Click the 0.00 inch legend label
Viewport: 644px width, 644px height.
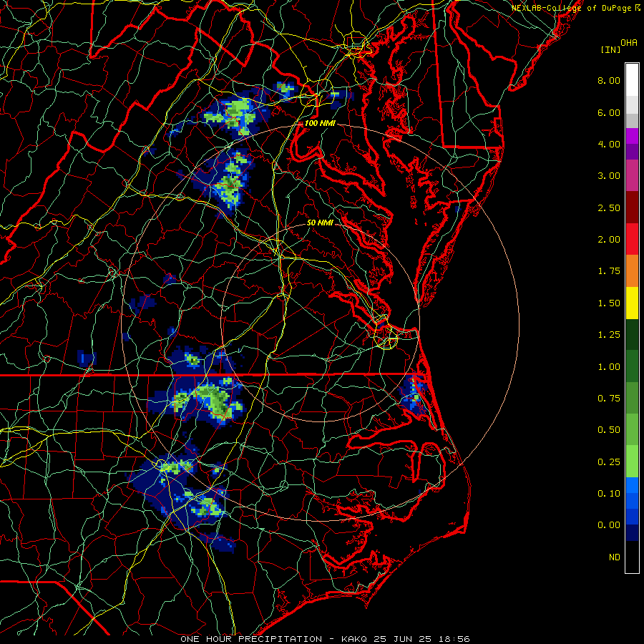609,525
